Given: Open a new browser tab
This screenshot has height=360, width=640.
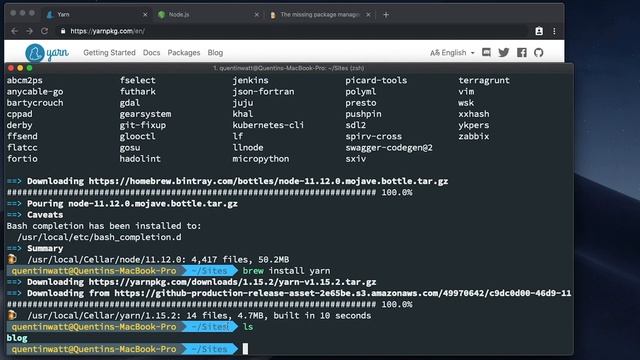Looking at the screenshot, I should click(386, 15).
